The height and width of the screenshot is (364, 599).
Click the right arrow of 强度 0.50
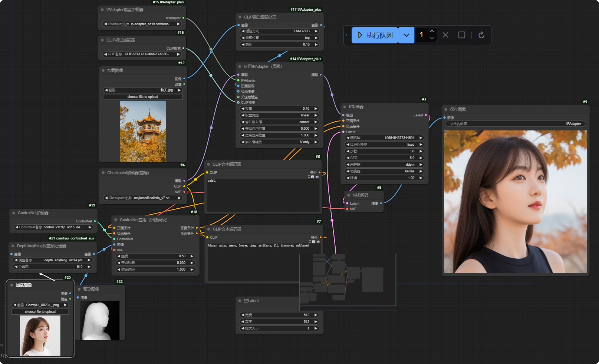(x=192, y=256)
